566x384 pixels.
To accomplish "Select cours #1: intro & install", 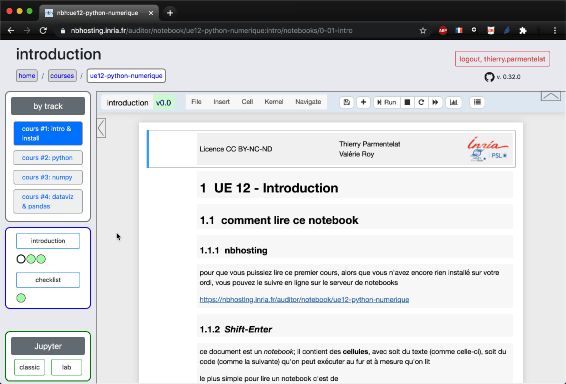I will click(x=48, y=133).
